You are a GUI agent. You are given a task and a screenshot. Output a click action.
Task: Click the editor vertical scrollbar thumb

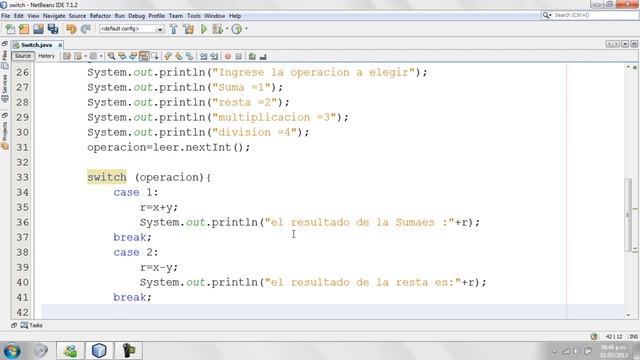(628, 215)
